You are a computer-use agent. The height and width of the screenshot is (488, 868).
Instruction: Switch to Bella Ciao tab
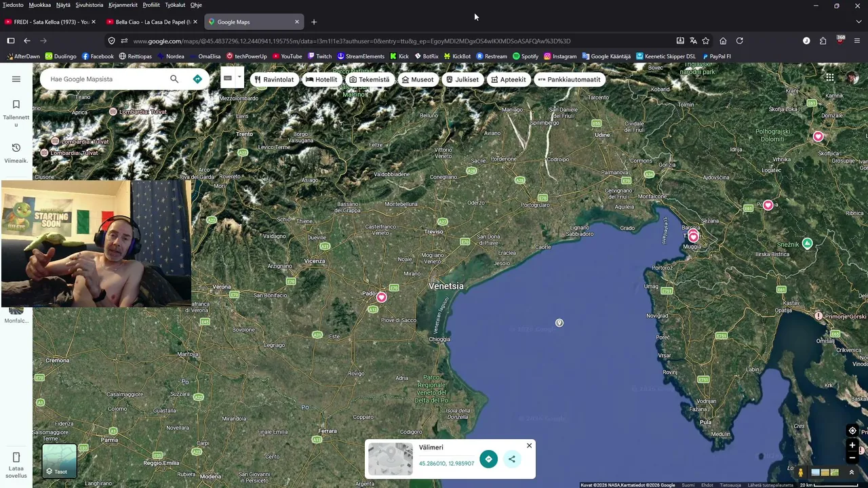[x=151, y=22]
